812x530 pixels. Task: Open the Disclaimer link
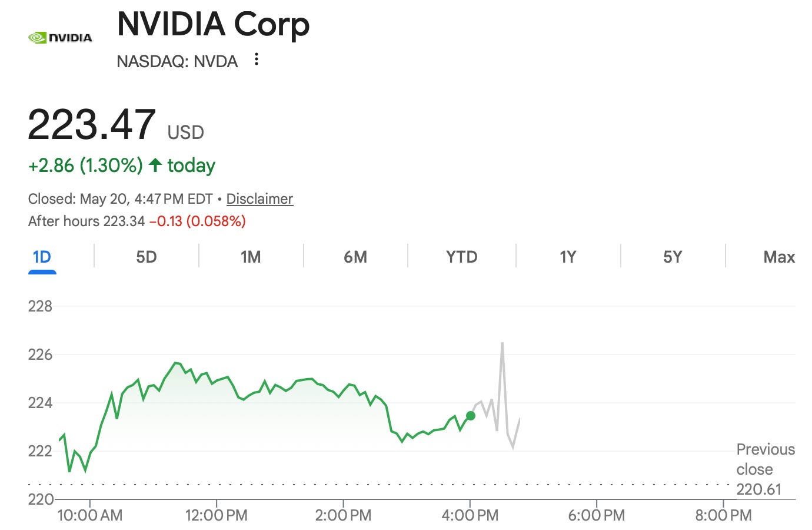pyautogui.click(x=259, y=199)
